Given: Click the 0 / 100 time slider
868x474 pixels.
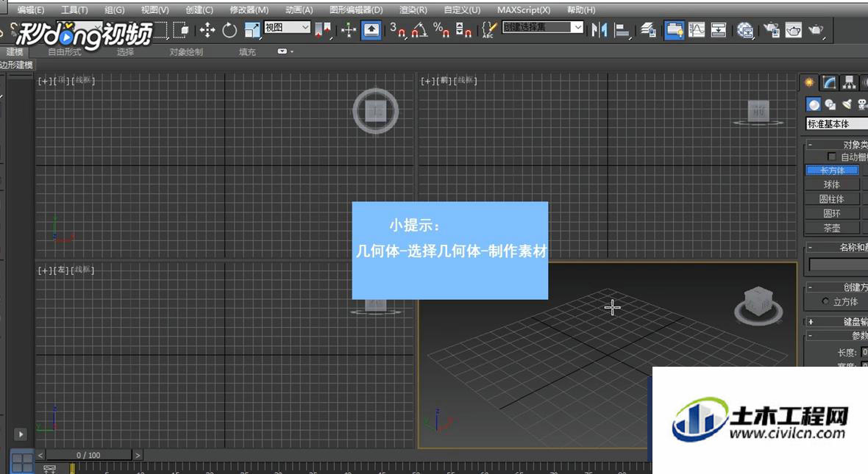Looking at the screenshot, I should (x=88, y=455).
